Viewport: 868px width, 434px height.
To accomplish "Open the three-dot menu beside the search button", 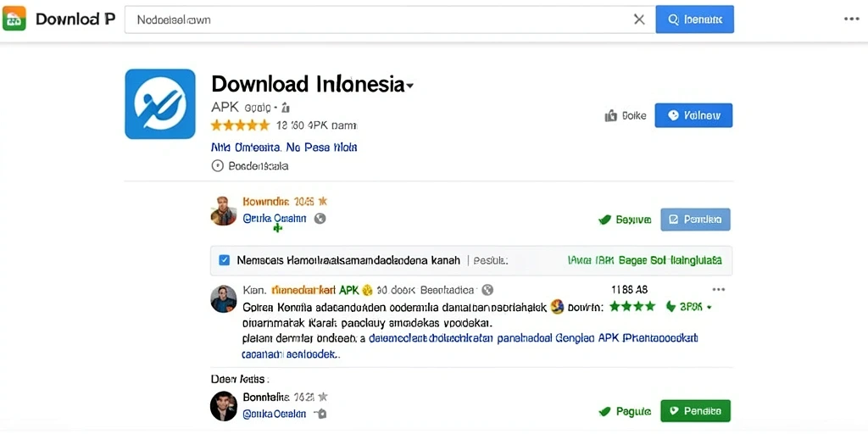I will 851,19.
